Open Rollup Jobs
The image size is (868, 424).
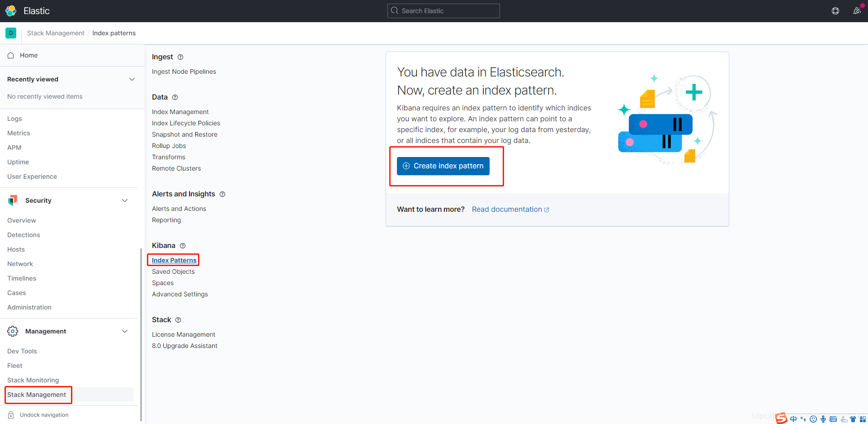click(x=169, y=146)
